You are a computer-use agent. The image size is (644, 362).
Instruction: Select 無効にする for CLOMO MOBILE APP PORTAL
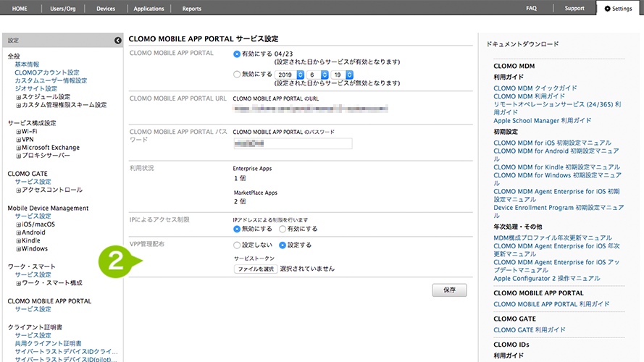(x=237, y=75)
